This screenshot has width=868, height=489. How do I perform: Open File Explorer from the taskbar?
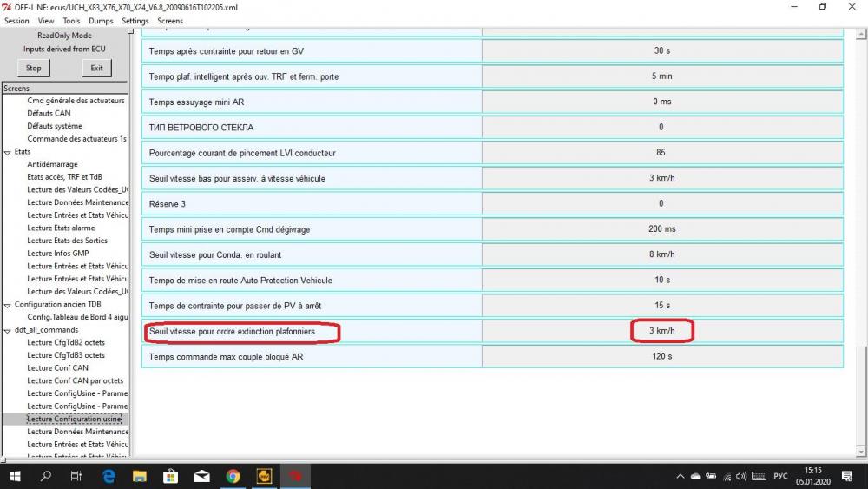tap(140, 476)
